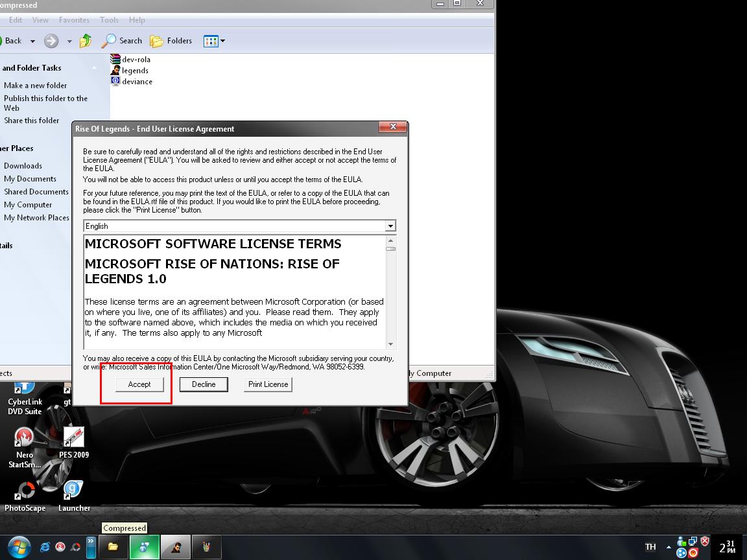Click the PhotoScape quick launch icon
The image size is (747, 560).
tap(75, 546)
